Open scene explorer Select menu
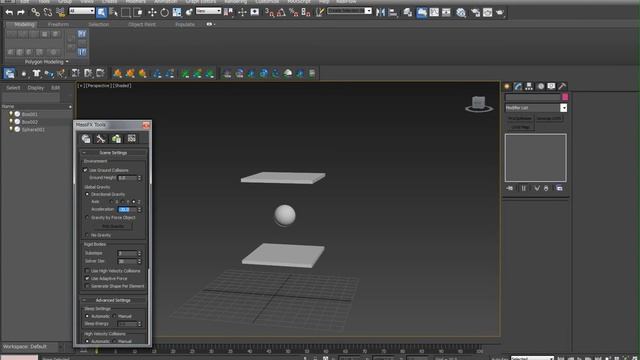 pos(13,88)
